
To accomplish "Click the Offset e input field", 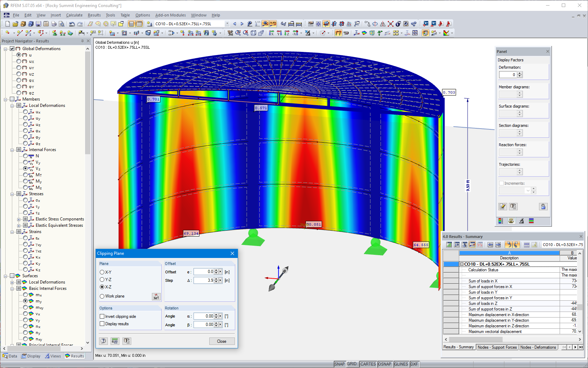I will coord(204,272).
